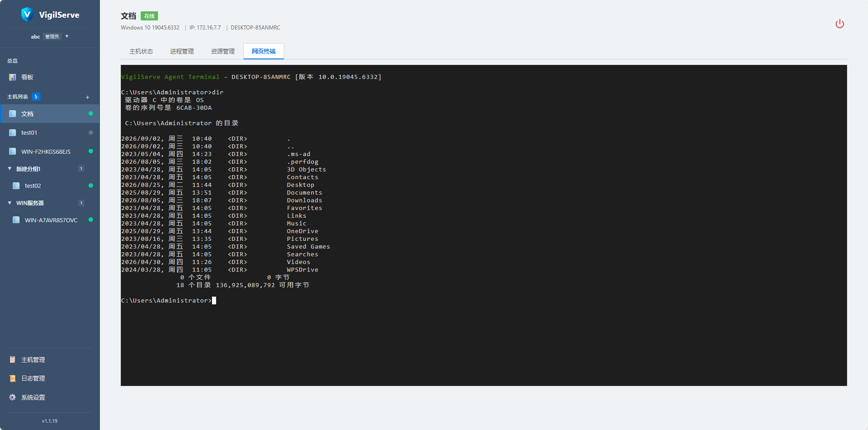Open the 看板 dashboard
This screenshot has height=430, width=868.
pyautogui.click(x=49, y=77)
